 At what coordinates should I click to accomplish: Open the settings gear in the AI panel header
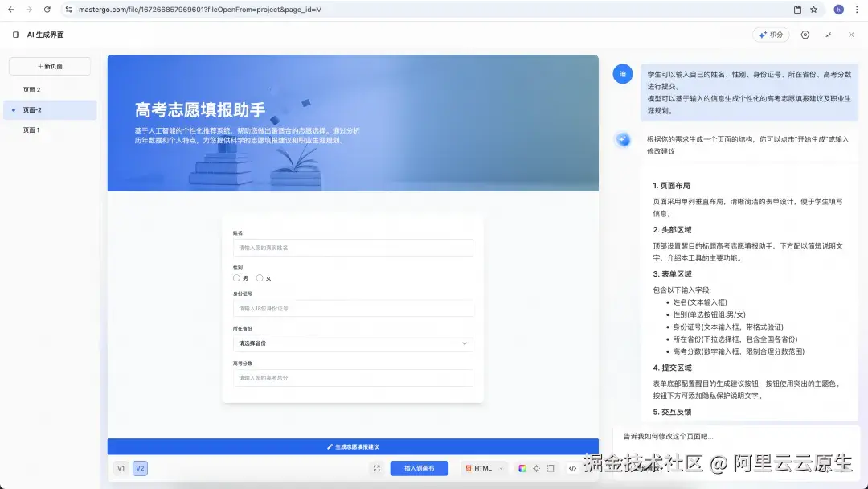805,34
